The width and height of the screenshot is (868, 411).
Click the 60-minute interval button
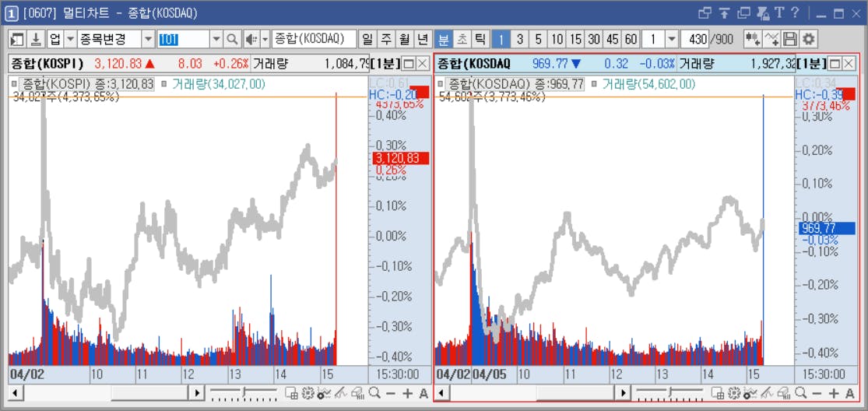point(631,39)
